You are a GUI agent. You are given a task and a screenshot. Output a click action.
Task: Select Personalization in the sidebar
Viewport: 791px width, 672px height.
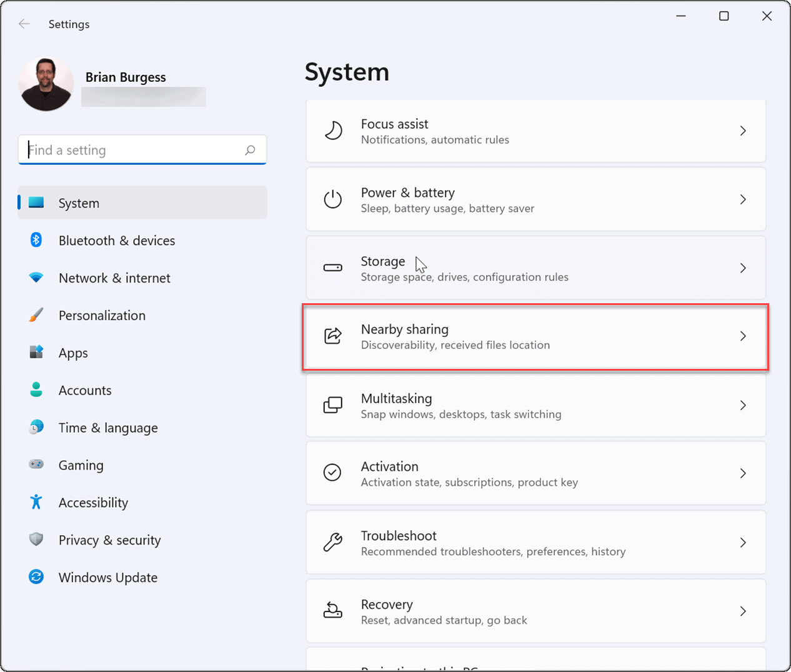[101, 315]
